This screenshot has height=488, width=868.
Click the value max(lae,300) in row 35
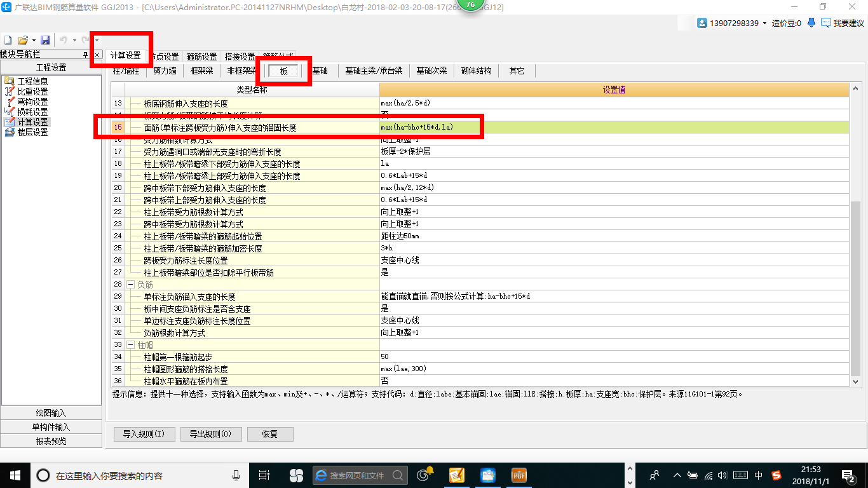point(614,369)
